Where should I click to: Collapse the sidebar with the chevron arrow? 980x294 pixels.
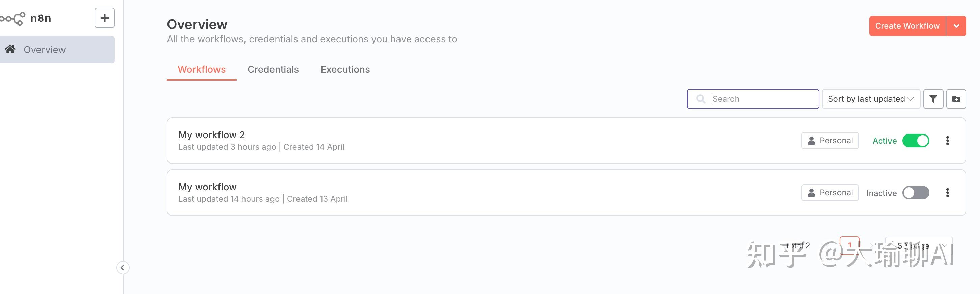point(123,268)
